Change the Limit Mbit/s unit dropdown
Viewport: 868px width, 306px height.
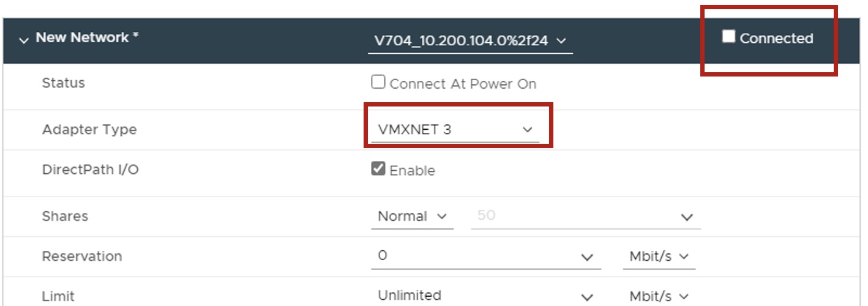pyautogui.click(x=659, y=296)
